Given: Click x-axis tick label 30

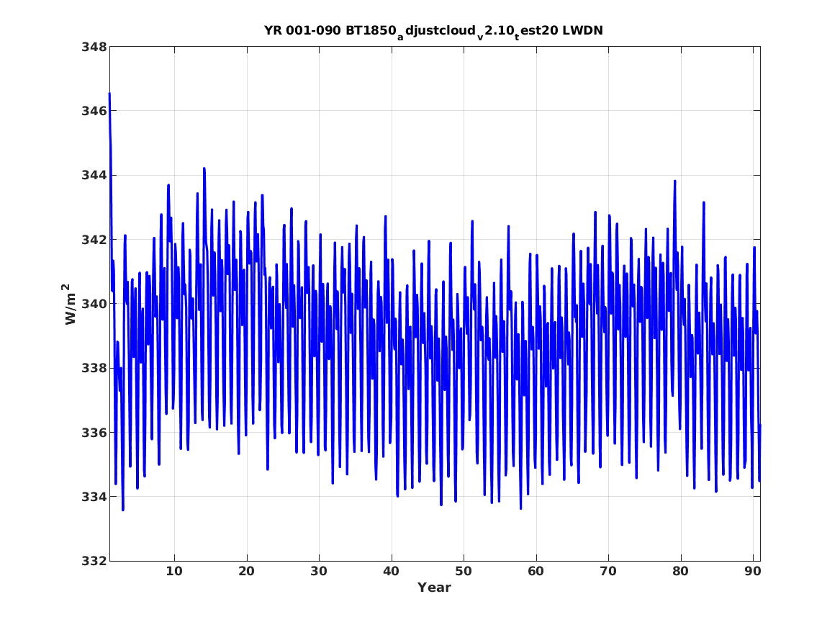Looking at the screenshot, I should [x=319, y=572].
